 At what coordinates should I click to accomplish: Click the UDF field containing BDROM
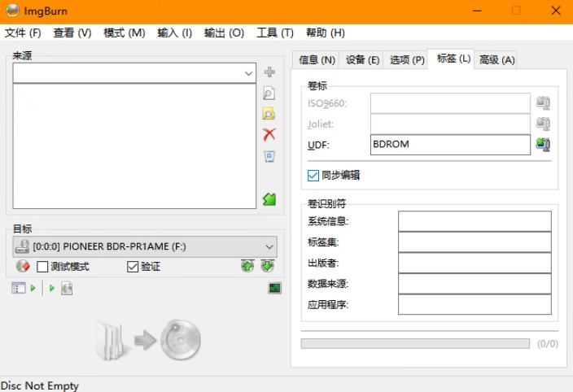click(450, 145)
